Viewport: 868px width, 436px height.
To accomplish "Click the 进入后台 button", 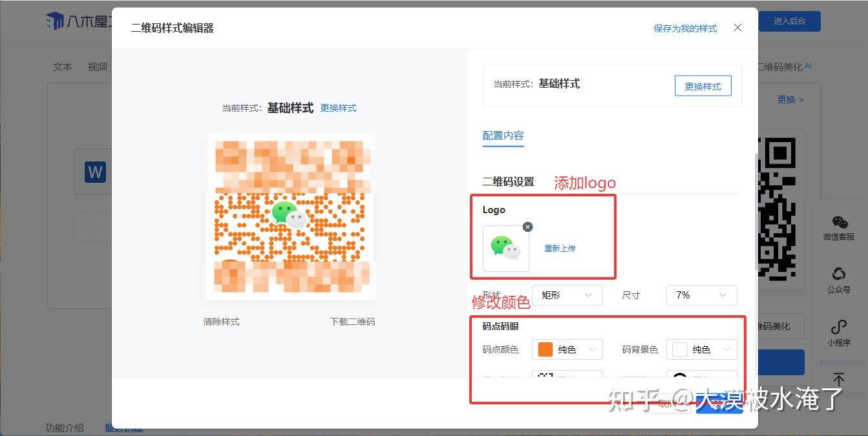I will click(789, 21).
